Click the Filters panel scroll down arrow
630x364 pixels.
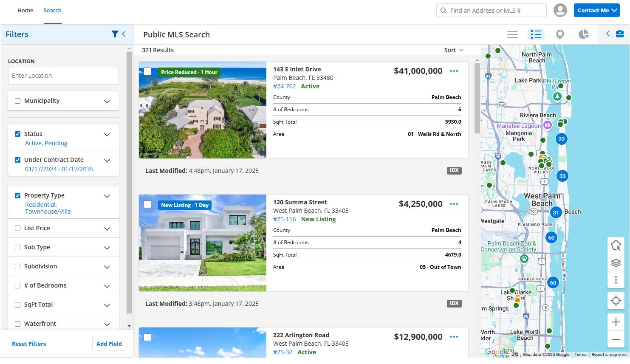click(129, 326)
